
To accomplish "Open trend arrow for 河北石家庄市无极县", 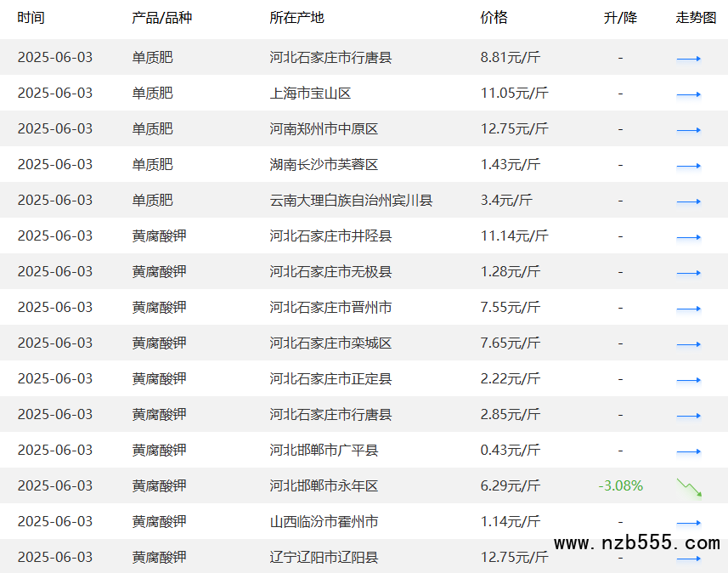I will tap(689, 273).
